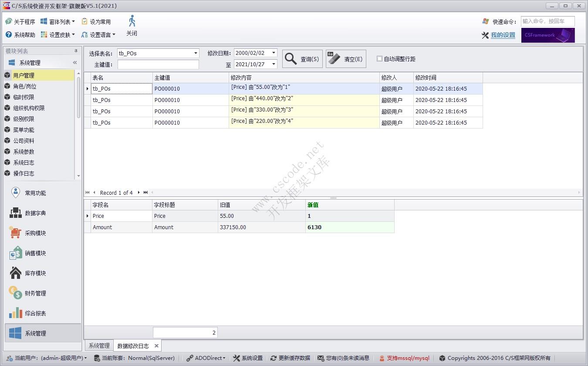Image resolution: width=588 pixels, height=366 pixels.
Task: Click the primary key value (主键值) input field
Action: 158,64
